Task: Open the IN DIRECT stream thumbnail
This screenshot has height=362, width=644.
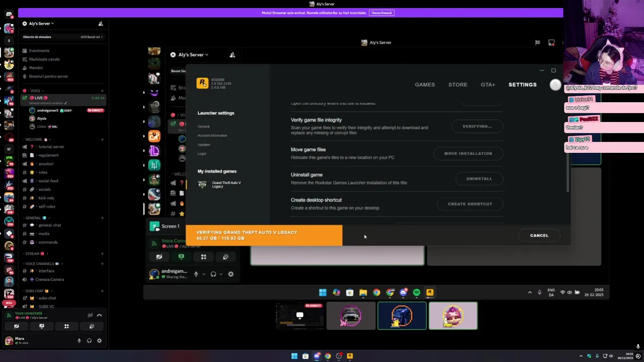Action: pos(300,316)
